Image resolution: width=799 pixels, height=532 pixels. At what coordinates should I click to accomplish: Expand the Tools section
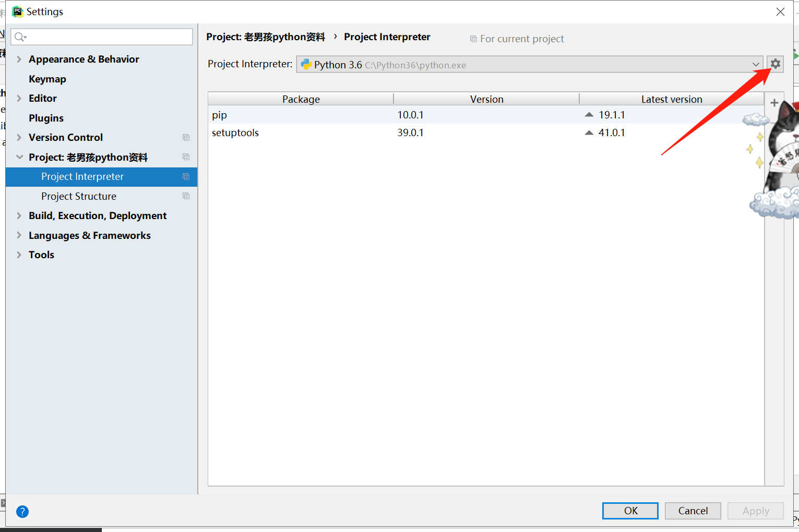point(19,255)
